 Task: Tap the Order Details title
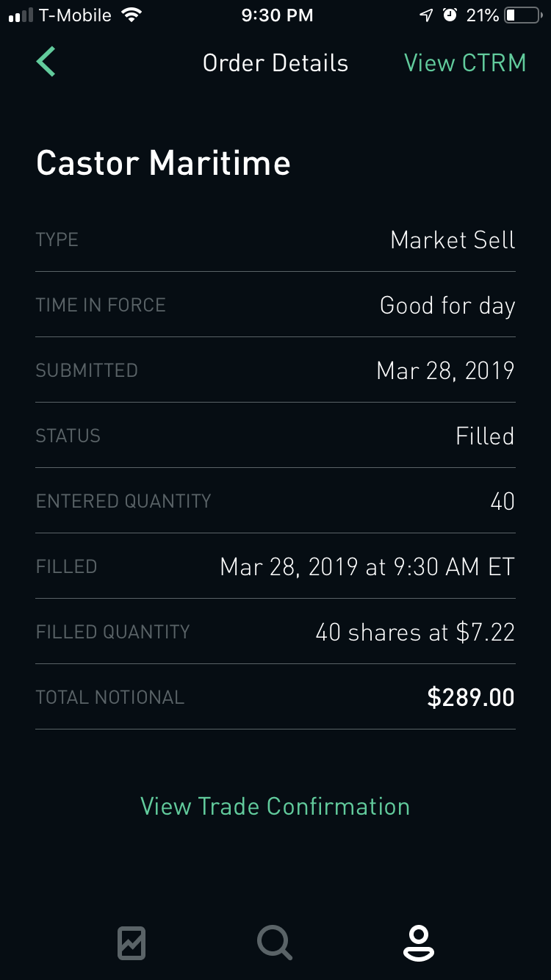(x=275, y=63)
